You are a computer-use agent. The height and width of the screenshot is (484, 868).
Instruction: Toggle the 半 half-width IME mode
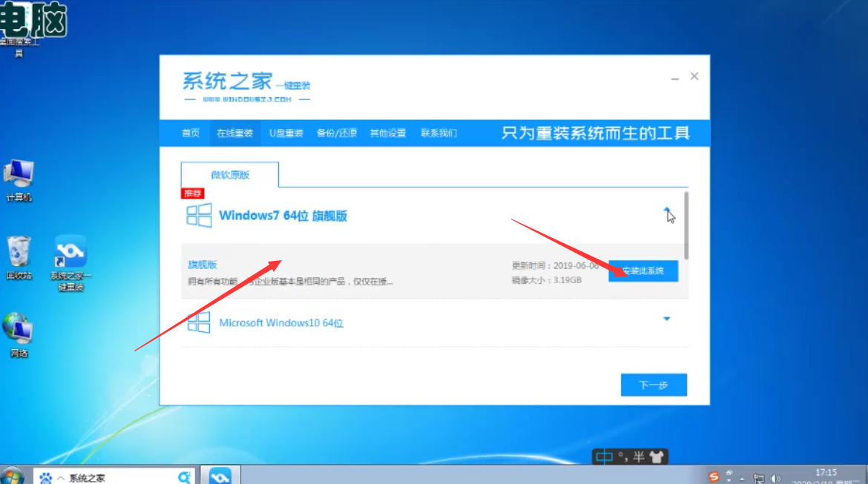tap(640, 457)
